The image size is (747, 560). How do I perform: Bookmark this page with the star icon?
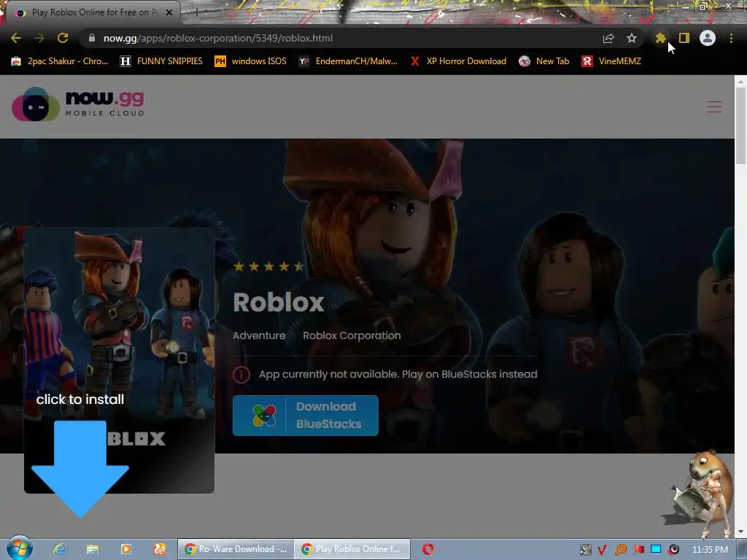(x=632, y=38)
